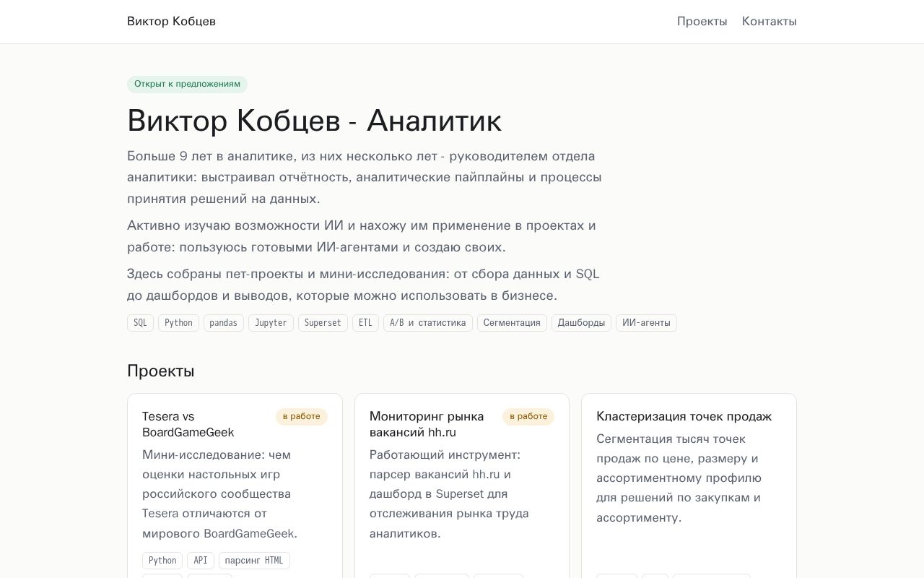Select the Jupyter skill tag
Image resolution: width=924 pixels, height=578 pixels.
coord(271,323)
